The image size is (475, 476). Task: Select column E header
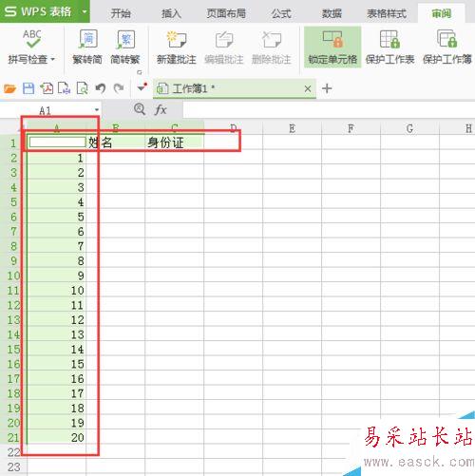click(x=293, y=128)
